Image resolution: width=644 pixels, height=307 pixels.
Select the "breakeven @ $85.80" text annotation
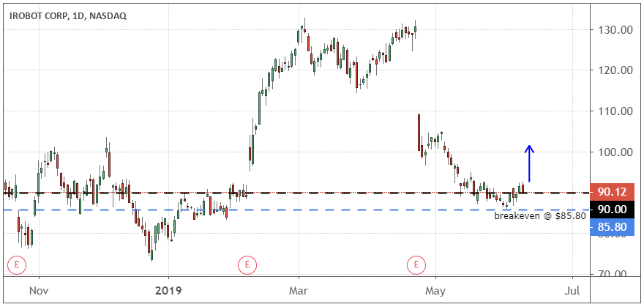(541, 216)
